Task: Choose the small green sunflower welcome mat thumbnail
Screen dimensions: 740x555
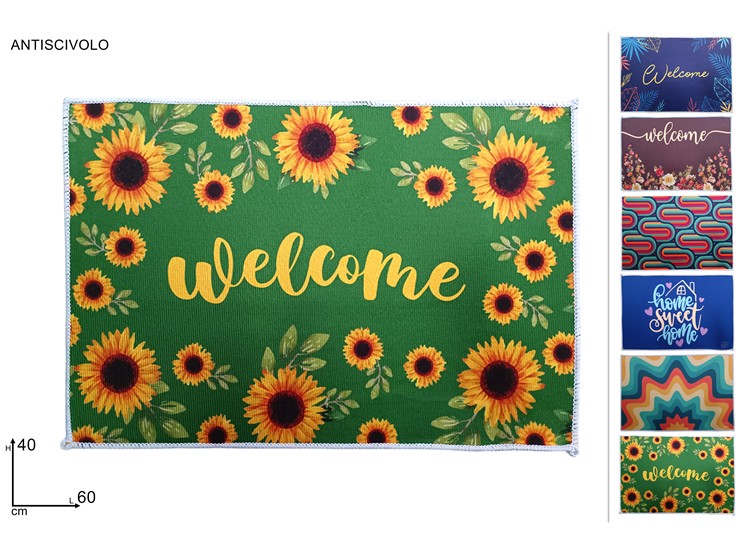Action: pyautogui.click(x=677, y=474)
